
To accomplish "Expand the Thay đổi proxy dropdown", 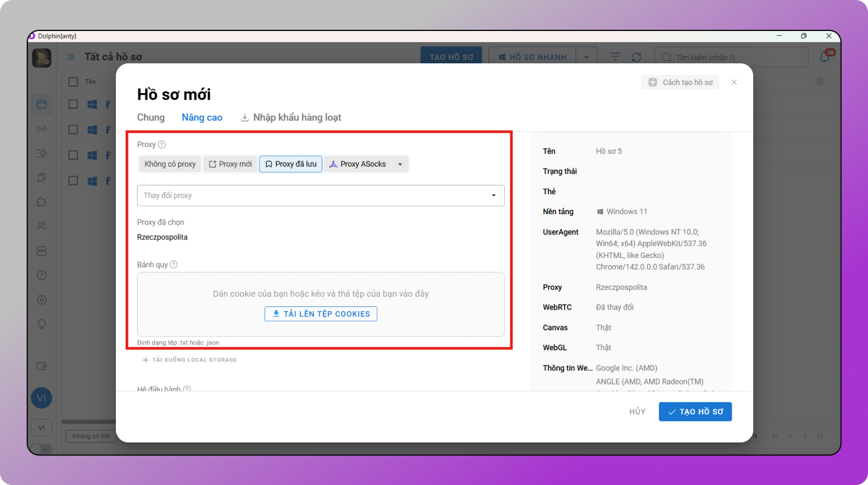I will click(494, 195).
